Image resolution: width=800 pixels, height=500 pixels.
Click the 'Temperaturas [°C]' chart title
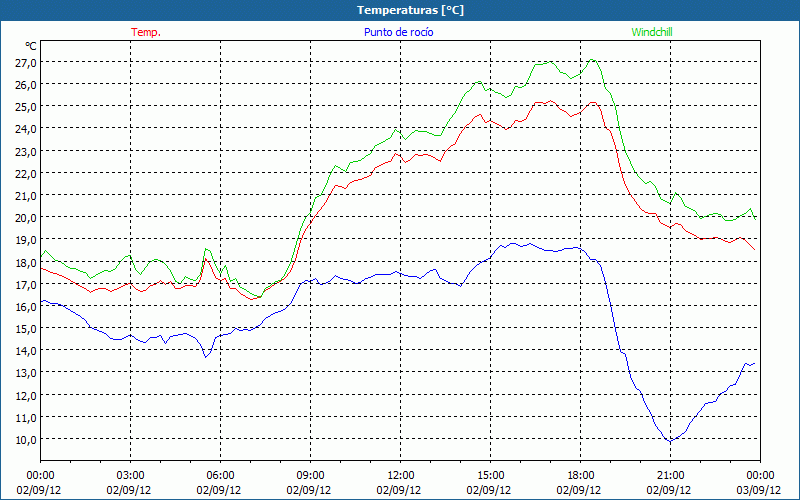410,10
